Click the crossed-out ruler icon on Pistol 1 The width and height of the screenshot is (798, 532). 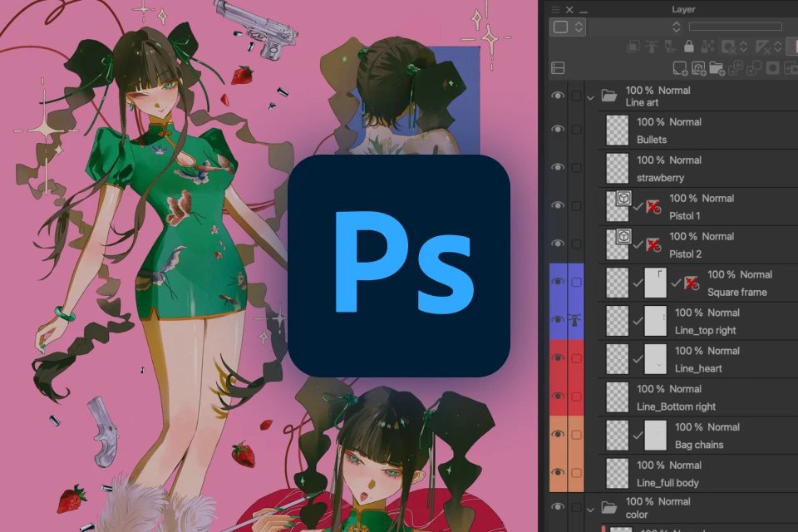653,207
